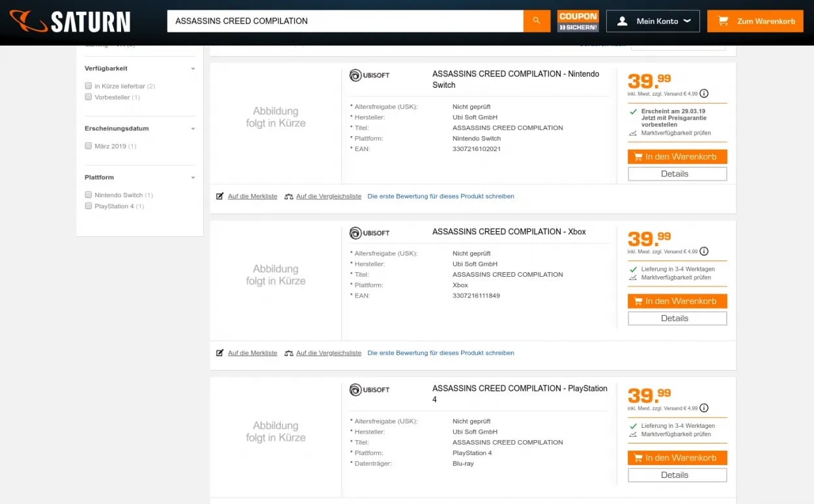Open the Mein Konto dropdown
Screen dimensions: 814x504
pyautogui.click(x=653, y=21)
